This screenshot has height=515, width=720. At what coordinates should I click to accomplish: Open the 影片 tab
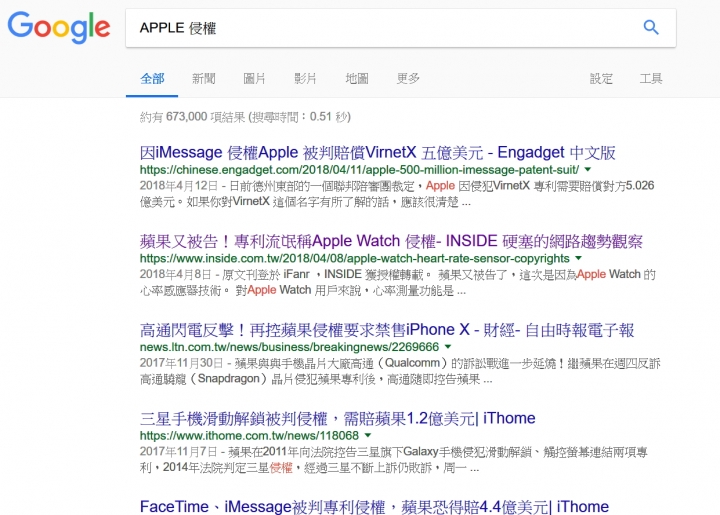[305, 78]
